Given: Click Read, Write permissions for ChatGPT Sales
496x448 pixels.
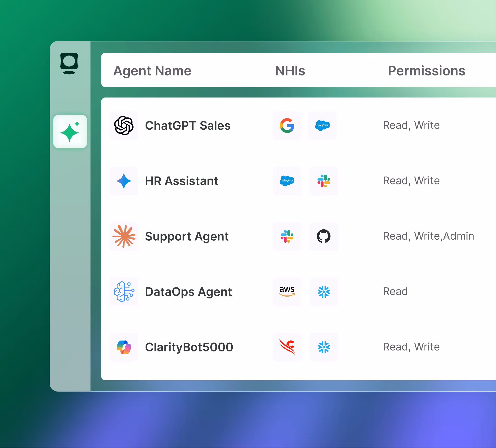Looking at the screenshot, I should pyautogui.click(x=411, y=125).
